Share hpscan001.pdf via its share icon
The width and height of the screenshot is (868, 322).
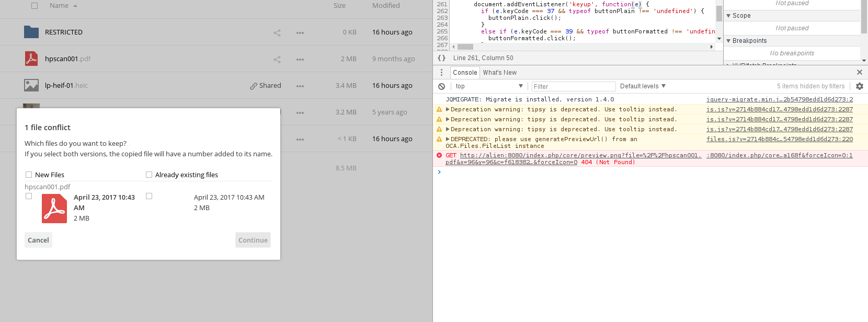277,59
